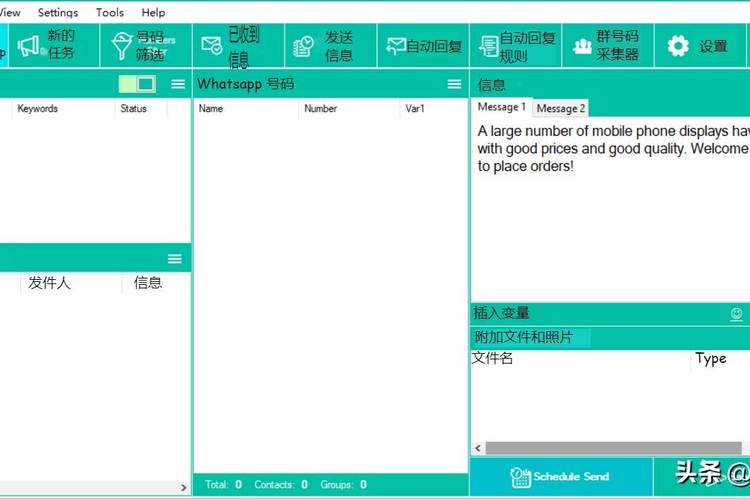Open the 新的任务 megaphone toolbar button
The height and width of the screenshot is (500, 750).
(x=54, y=46)
